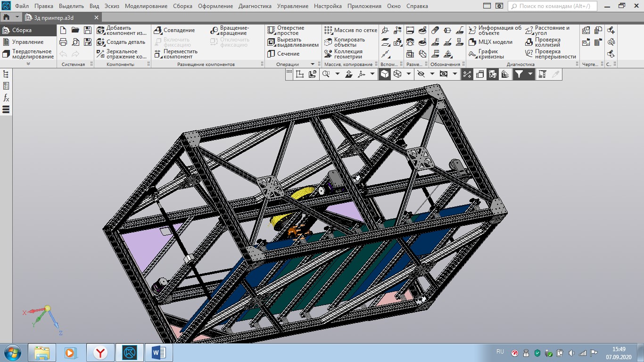Select Твердотельное моделирование toolbar set

[32, 54]
